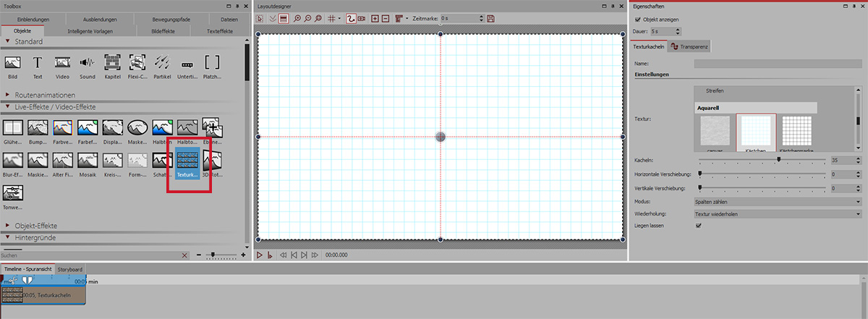Click the zoom-in magnifier in Layoutdesigner

coord(297,17)
